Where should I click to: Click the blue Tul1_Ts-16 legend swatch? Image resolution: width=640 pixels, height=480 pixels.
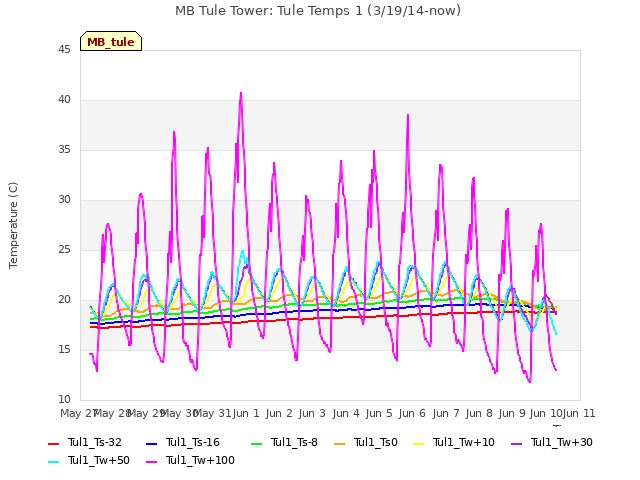pyautogui.click(x=151, y=443)
